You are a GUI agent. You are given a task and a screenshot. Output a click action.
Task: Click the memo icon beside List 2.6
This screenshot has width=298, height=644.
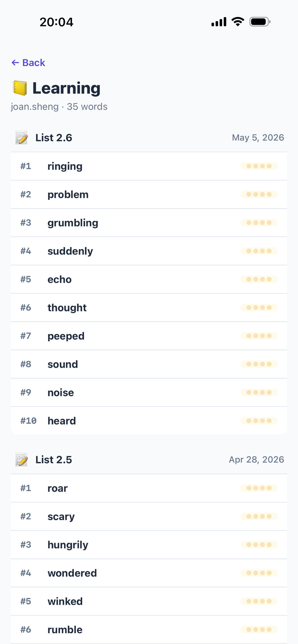point(21,137)
